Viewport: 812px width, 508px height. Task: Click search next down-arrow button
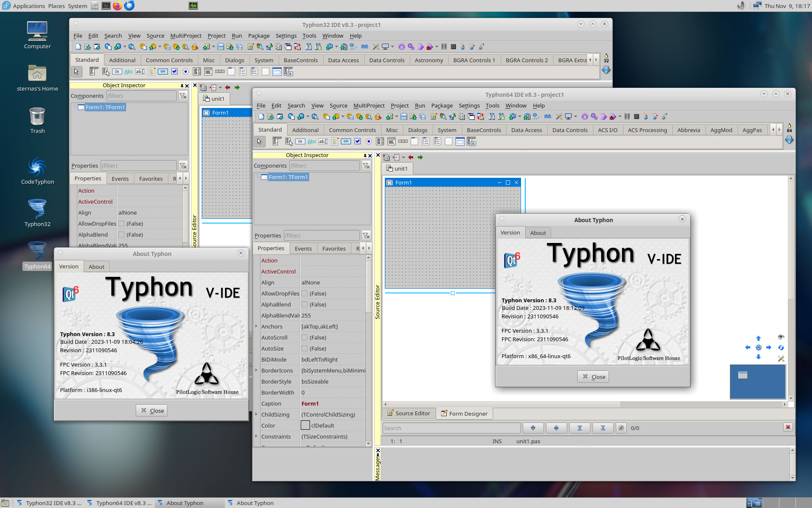(x=533, y=428)
